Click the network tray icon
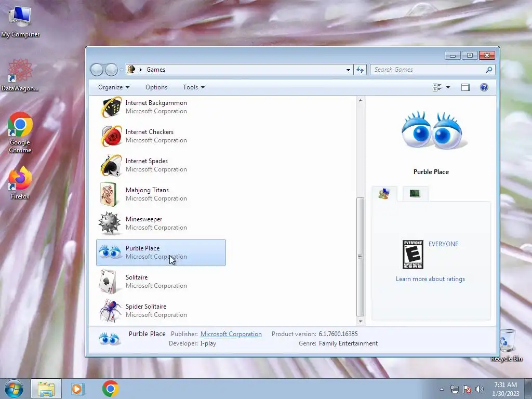This screenshot has height=399, width=532. [x=454, y=389]
